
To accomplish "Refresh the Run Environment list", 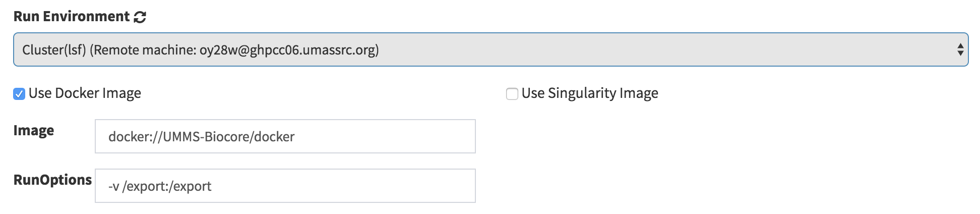I will pyautogui.click(x=140, y=17).
